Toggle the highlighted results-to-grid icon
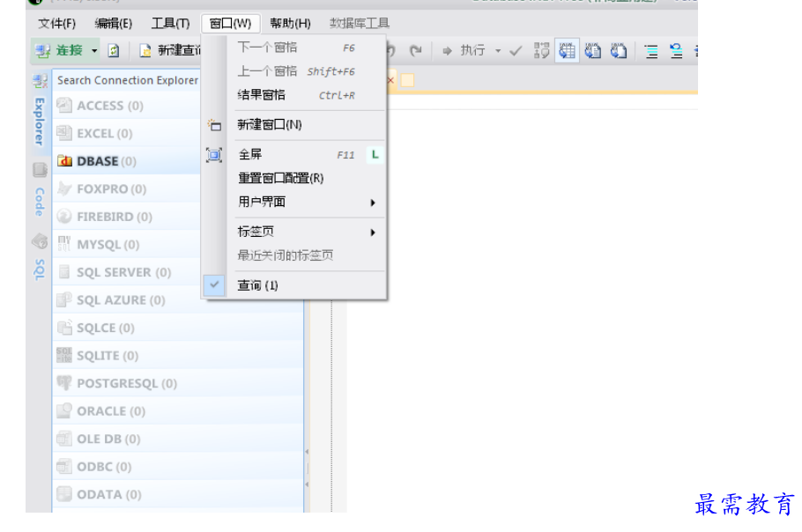 coord(567,50)
